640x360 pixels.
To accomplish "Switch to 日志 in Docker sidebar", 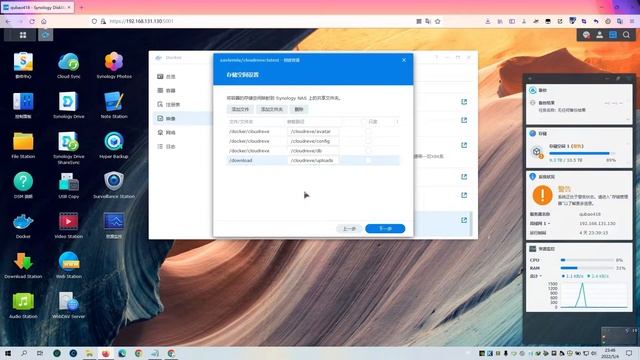I will coord(182,147).
